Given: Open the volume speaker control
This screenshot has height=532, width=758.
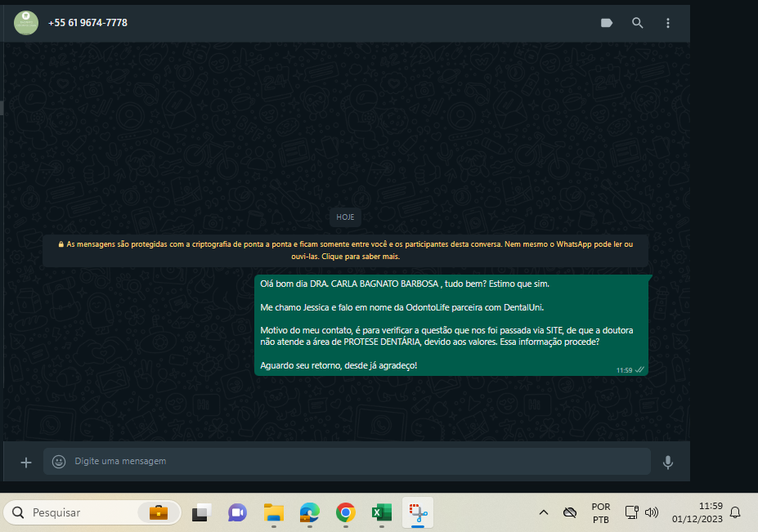Looking at the screenshot, I should coord(652,512).
